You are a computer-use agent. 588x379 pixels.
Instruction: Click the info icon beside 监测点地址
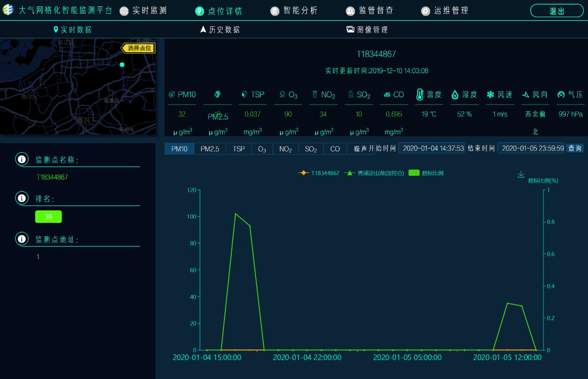point(22,239)
